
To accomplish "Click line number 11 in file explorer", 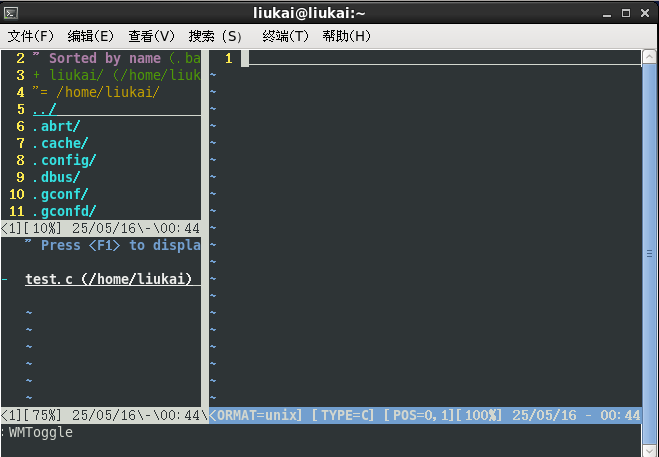I will [x=17, y=211].
